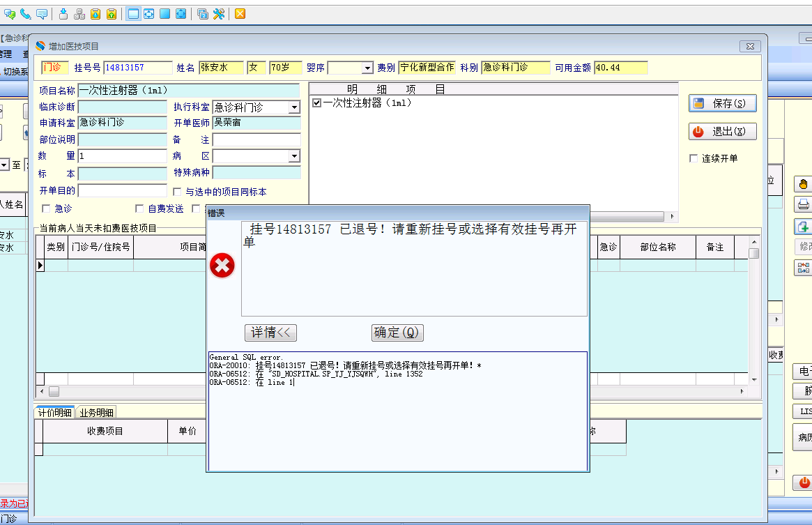Viewport: 812px width, 525px height.
Task: Toggle the 一次性注射器（1ml）detail item checkbox
Action: (x=317, y=103)
